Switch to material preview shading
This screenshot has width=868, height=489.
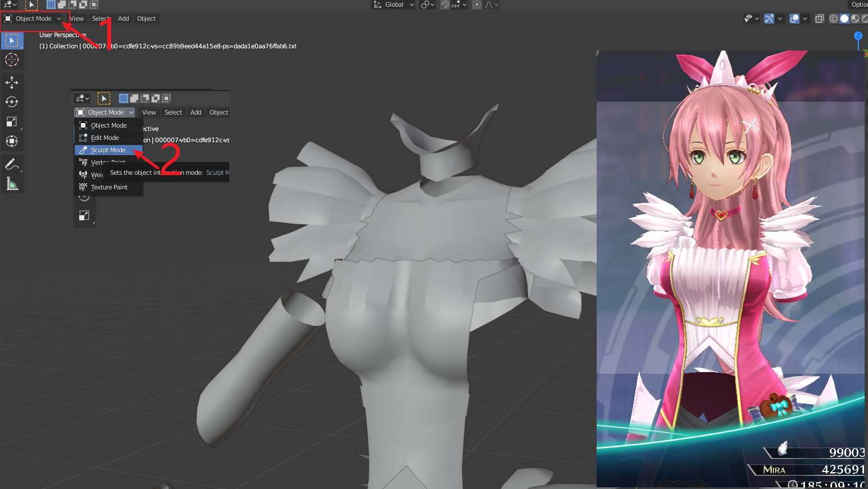pyautogui.click(x=855, y=19)
